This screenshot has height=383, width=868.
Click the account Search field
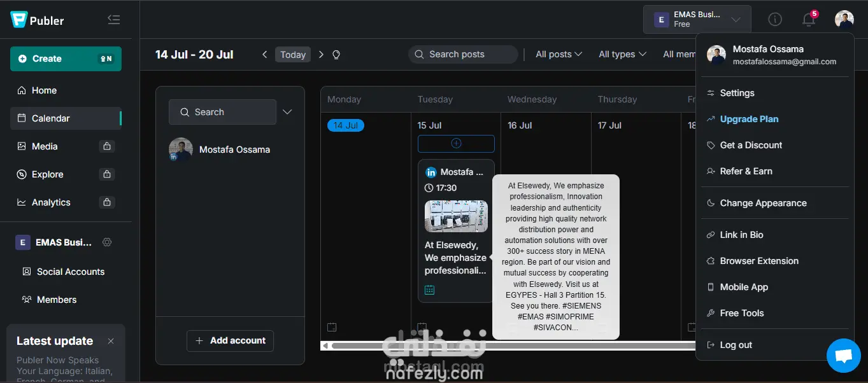tap(222, 112)
